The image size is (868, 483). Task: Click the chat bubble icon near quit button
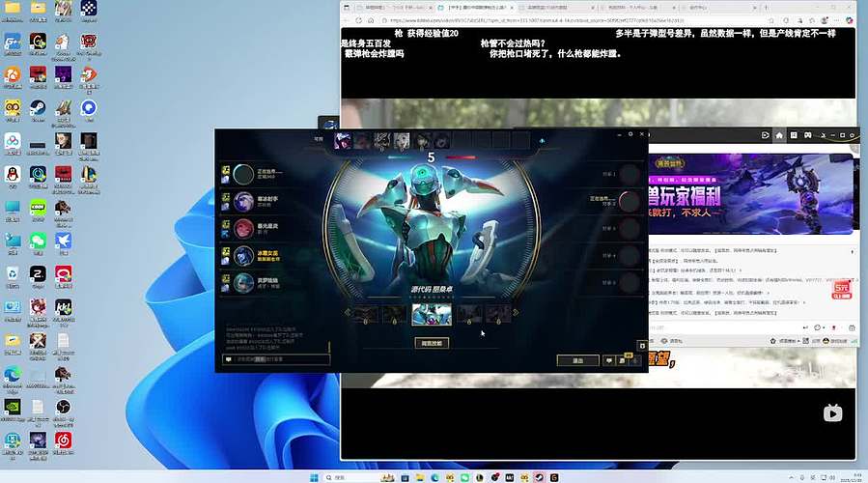coord(609,360)
